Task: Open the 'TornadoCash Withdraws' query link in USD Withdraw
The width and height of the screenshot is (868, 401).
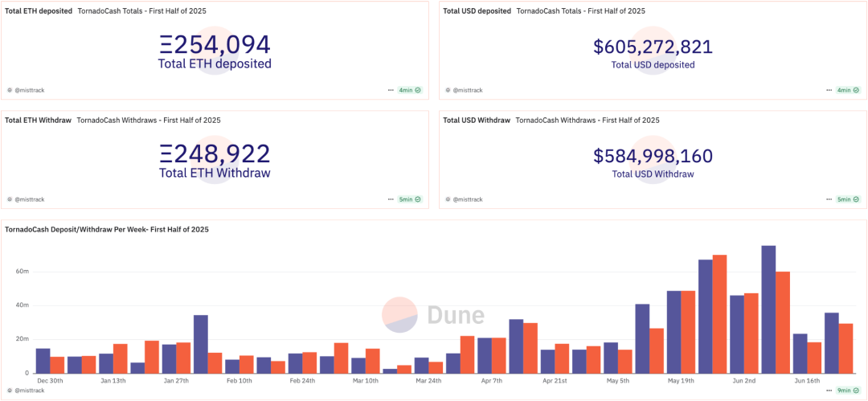Action: [x=587, y=121]
